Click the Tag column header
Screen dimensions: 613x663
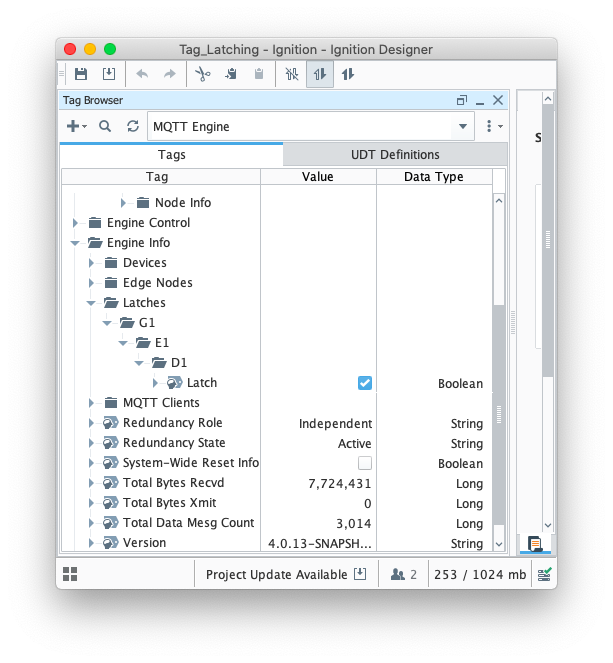[161, 177]
